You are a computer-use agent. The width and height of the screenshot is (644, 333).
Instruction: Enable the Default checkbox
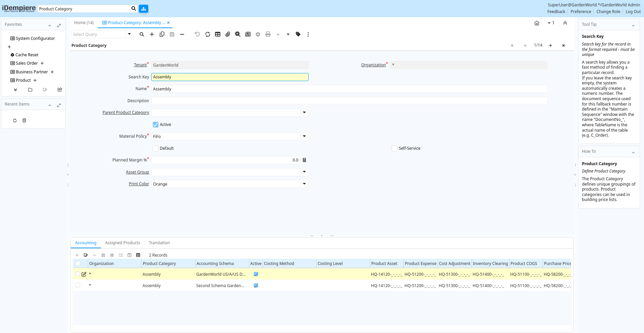click(x=156, y=148)
